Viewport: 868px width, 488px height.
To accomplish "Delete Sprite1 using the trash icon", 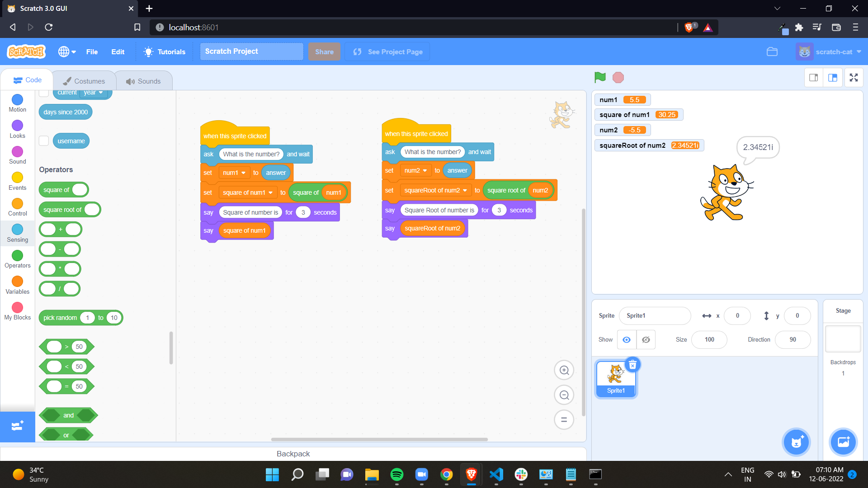I will [632, 365].
